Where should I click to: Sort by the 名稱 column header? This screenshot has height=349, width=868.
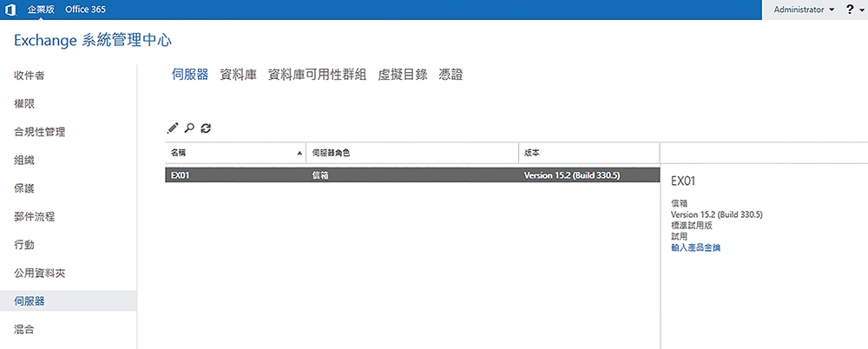pyautogui.click(x=235, y=152)
